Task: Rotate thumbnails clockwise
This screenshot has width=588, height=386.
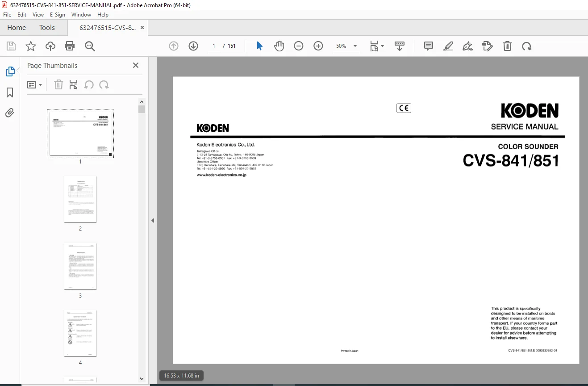Action: [104, 84]
